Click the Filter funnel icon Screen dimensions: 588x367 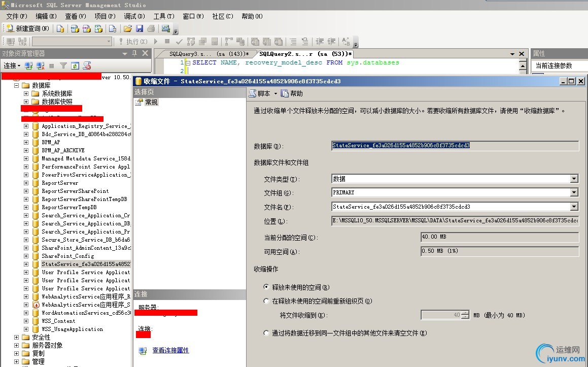(x=63, y=66)
